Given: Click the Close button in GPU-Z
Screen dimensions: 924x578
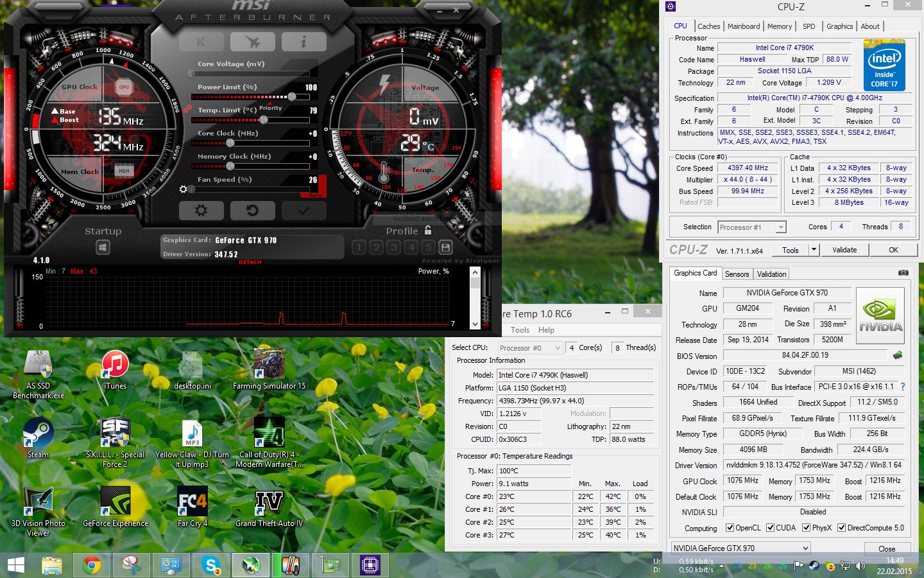Looking at the screenshot, I should click(887, 548).
